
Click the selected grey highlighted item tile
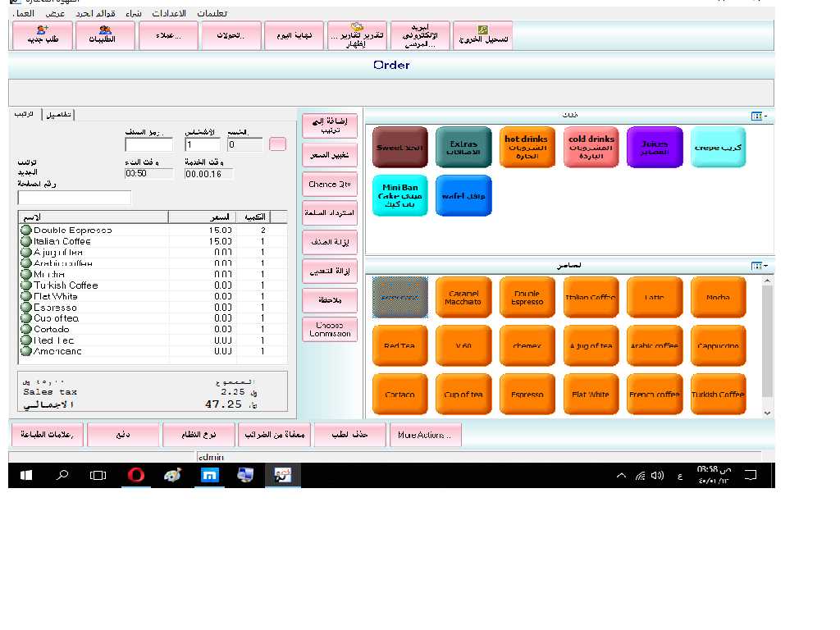[x=399, y=297]
